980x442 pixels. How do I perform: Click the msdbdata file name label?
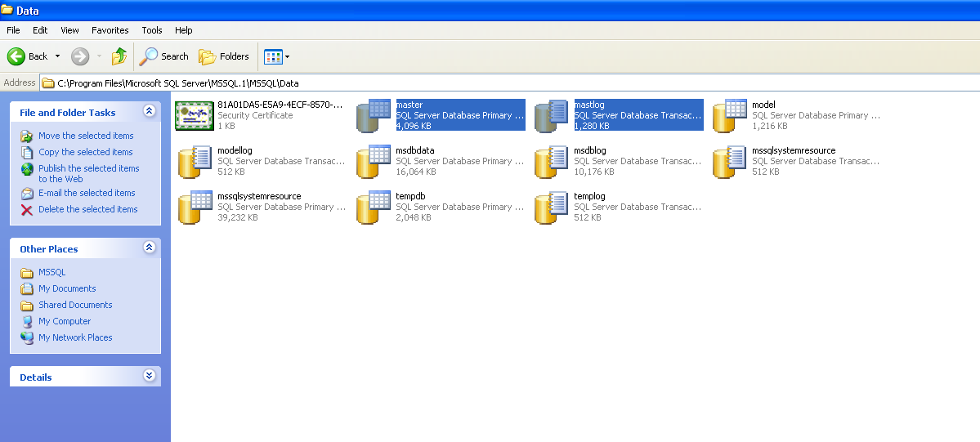point(415,150)
